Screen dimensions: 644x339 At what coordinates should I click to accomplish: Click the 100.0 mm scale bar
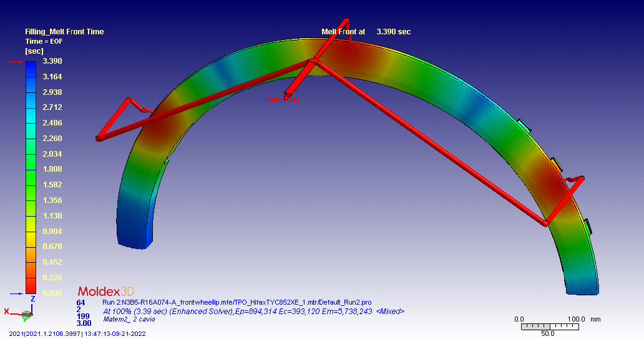(x=548, y=326)
